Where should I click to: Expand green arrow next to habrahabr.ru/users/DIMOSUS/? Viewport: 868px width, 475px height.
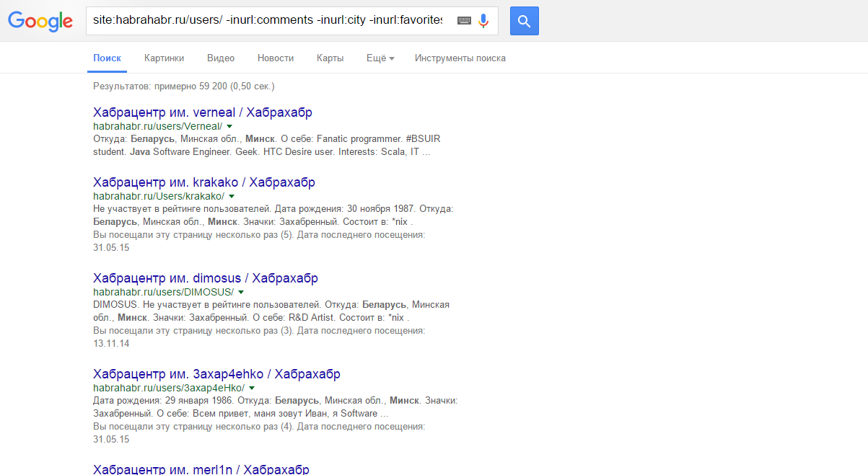coord(241,292)
